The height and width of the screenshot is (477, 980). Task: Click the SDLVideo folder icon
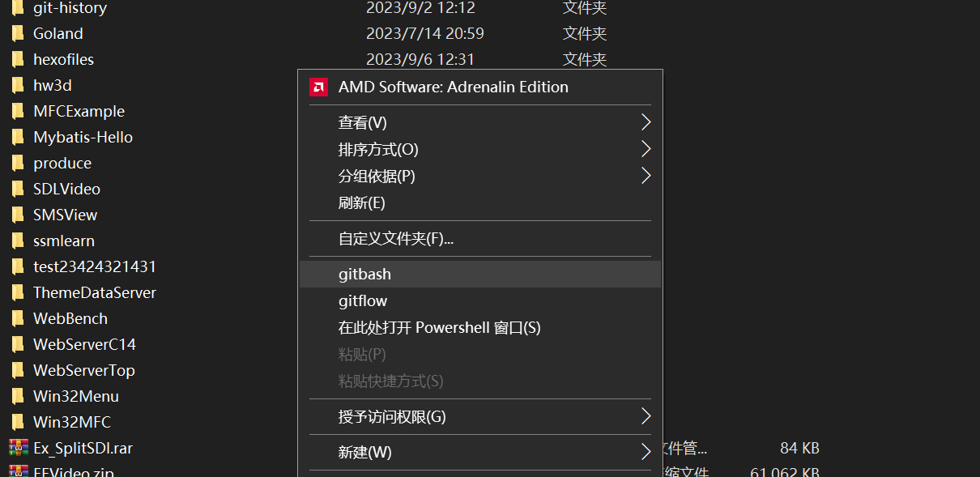click(x=18, y=189)
